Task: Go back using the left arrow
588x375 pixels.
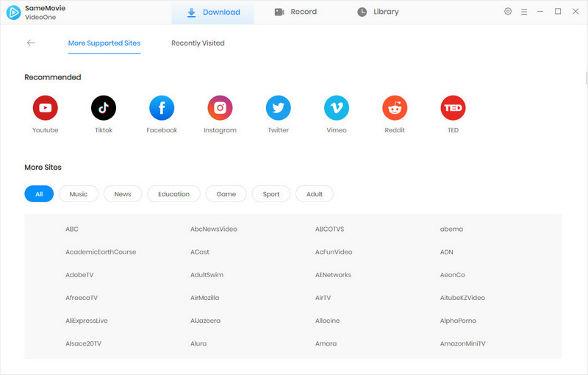Action: point(31,43)
